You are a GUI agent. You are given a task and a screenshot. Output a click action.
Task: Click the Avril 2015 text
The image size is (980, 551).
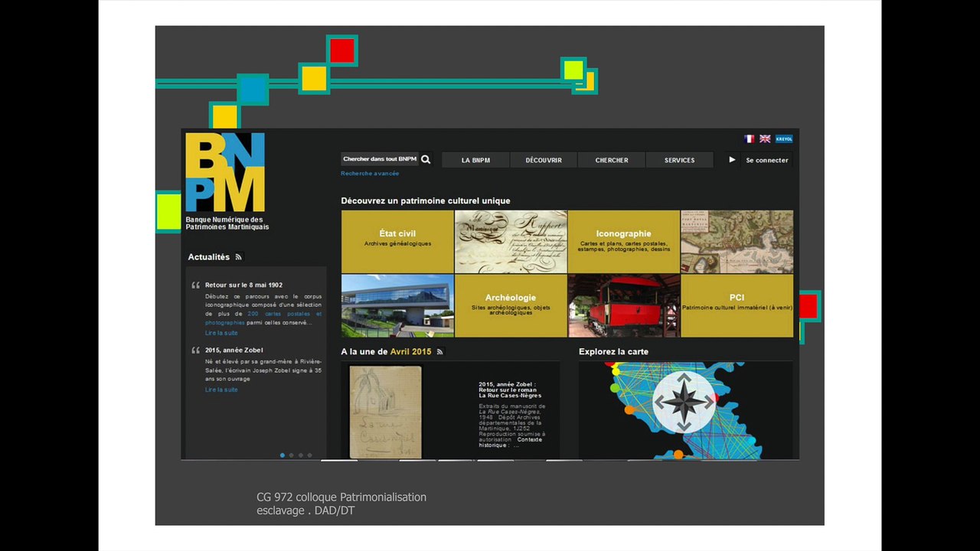pos(411,352)
